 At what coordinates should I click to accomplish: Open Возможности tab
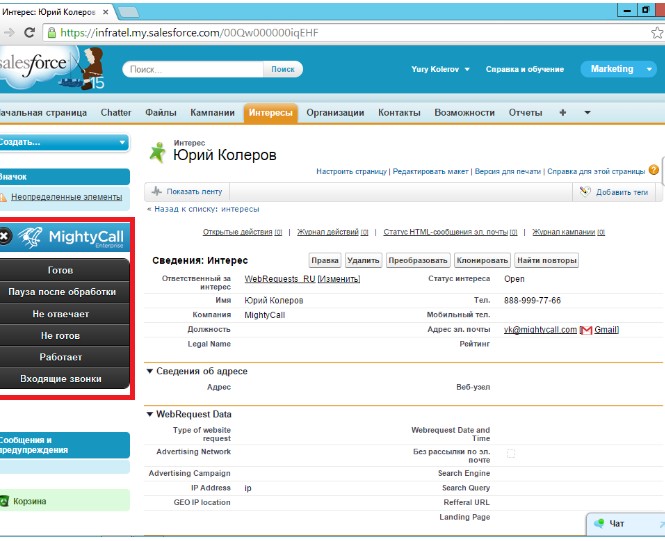tap(464, 113)
